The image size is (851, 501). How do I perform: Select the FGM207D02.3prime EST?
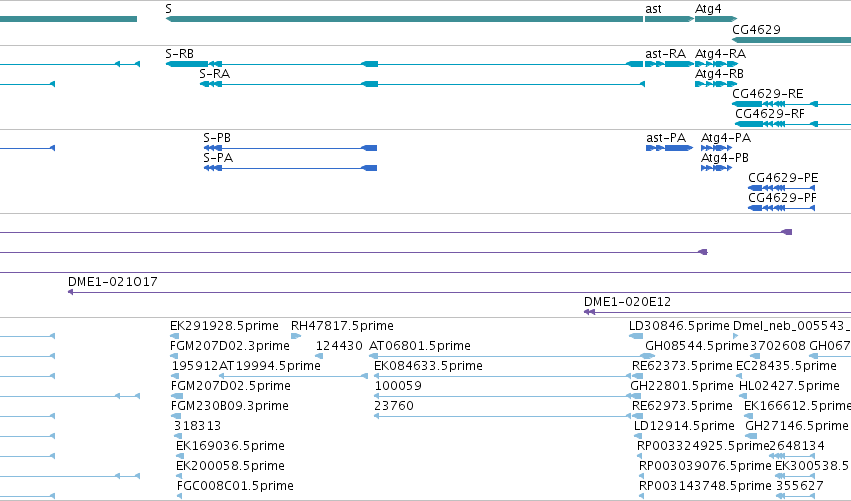[x=174, y=356]
